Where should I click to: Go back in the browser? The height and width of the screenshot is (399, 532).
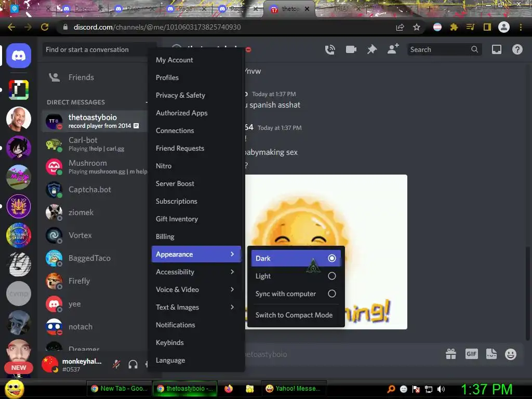point(11,27)
